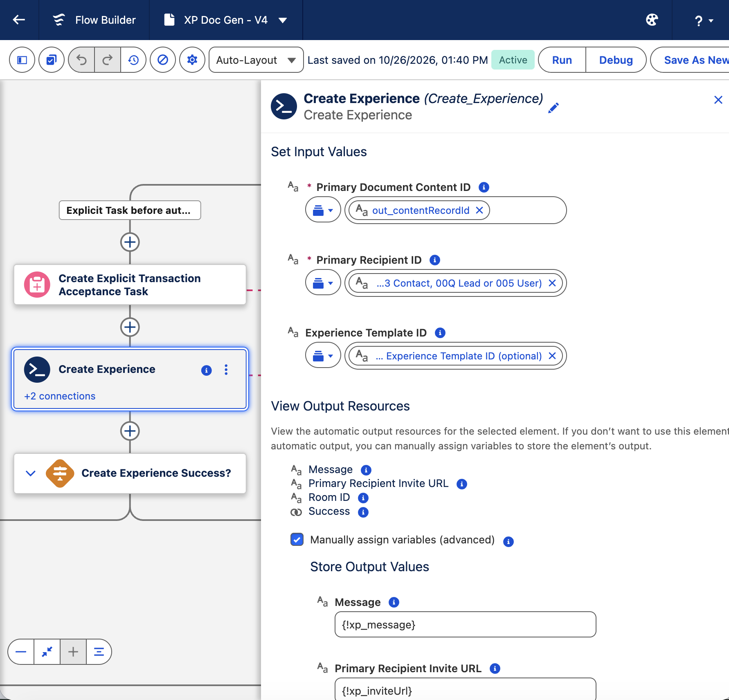Open the help menu dropdown
This screenshot has height=700, width=729.
tap(704, 20)
